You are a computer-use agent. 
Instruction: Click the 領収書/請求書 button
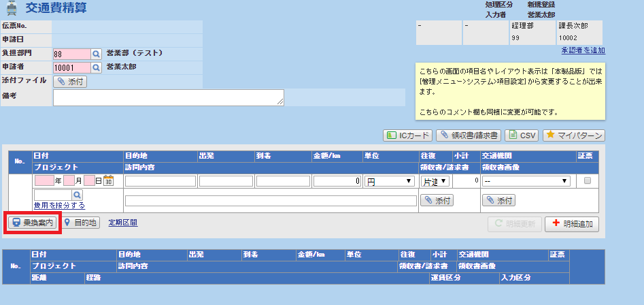pos(469,135)
